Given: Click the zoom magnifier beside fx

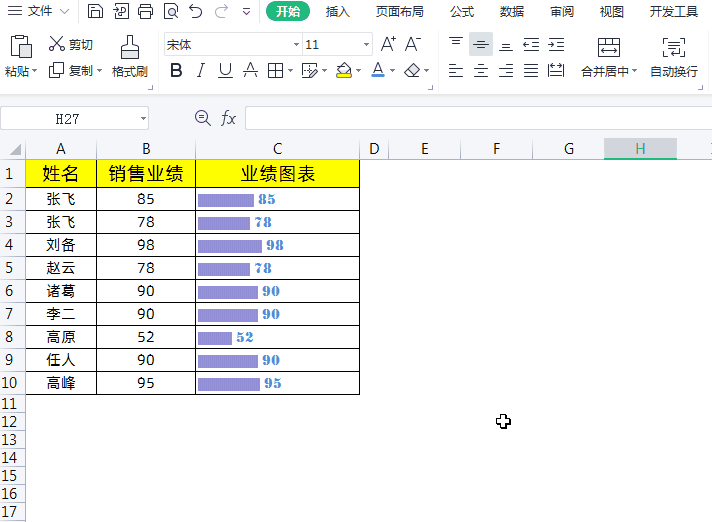Looking at the screenshot, I should [x=203, y=118].
